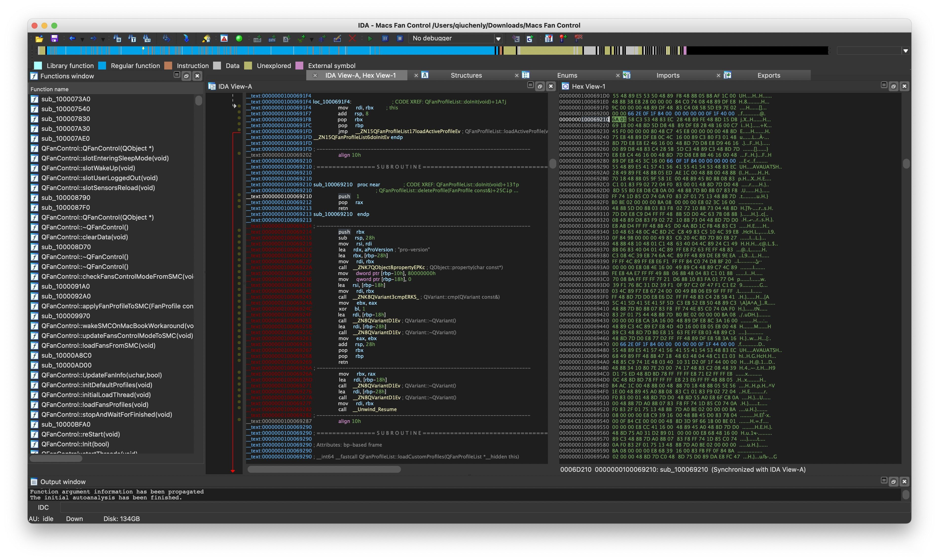Open the navigation band dropdown arrow
Image resolution: width=939 pixels, height=560 pixels.
pyautogui.click(x=905, y=51)
